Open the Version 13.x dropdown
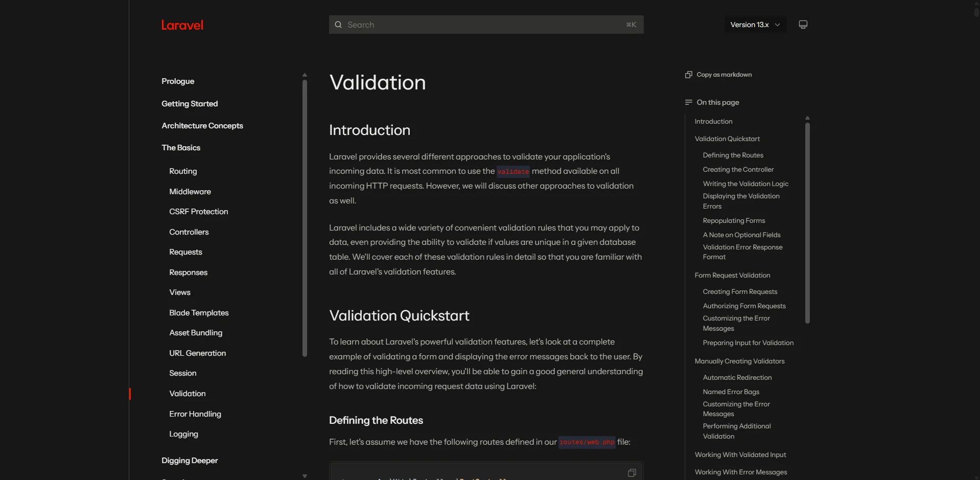The width and height of the screenshot is (980, 480). tap(755, 25)
